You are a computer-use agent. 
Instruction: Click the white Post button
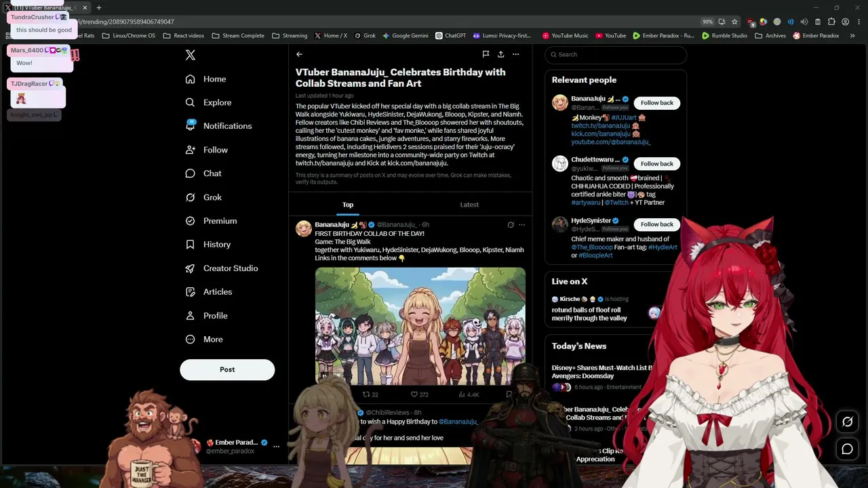[227, 369]
